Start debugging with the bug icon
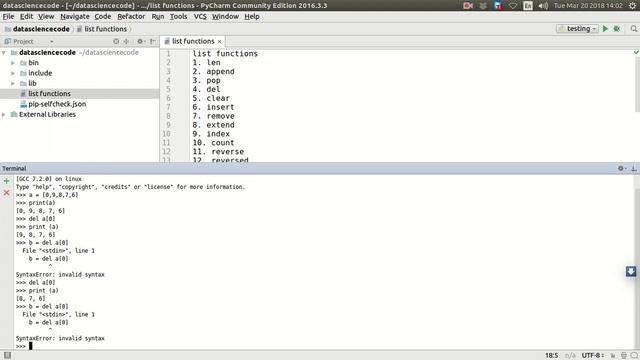 [617, 29]
